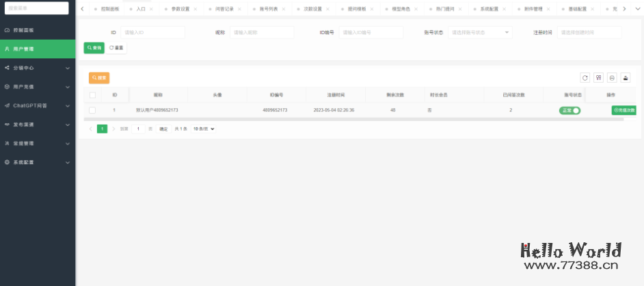
Task: Select 用户管理 in the sidebar
Action: tap(38, 49)
